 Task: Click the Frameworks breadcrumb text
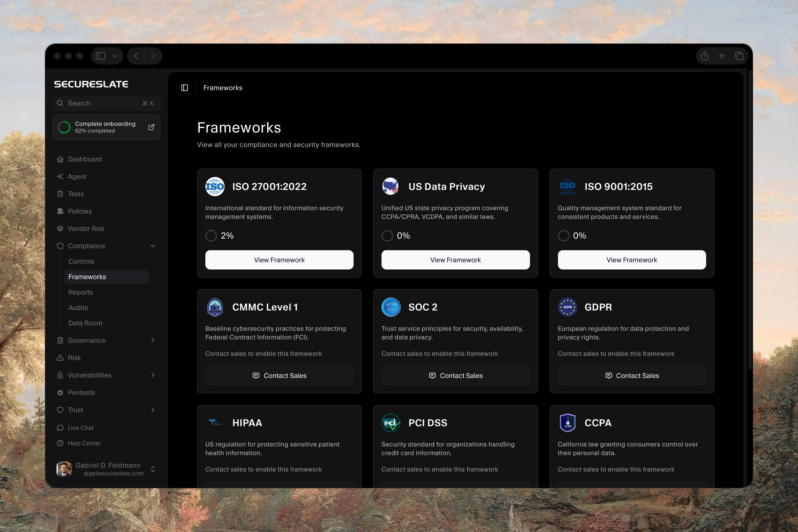[x=223, y=88]
